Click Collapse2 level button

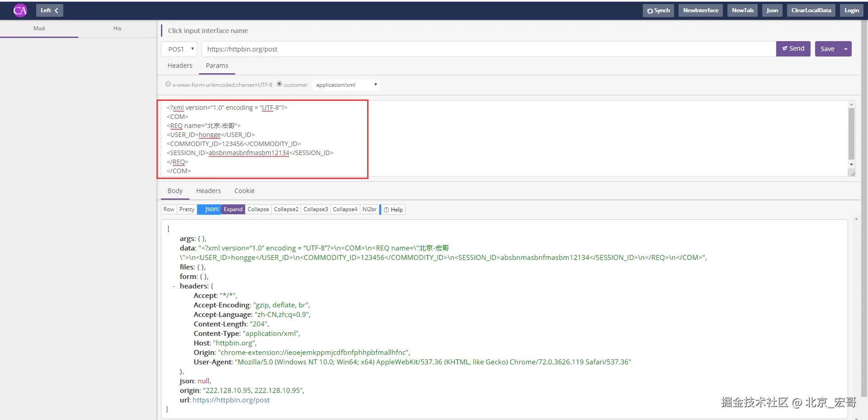[x=286, y=209]
